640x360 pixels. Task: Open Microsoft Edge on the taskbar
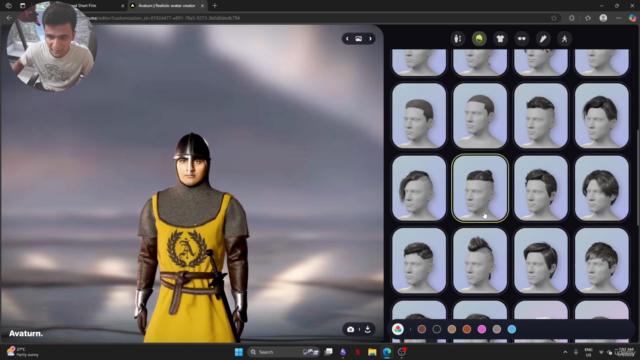click(x=387, y=352)
